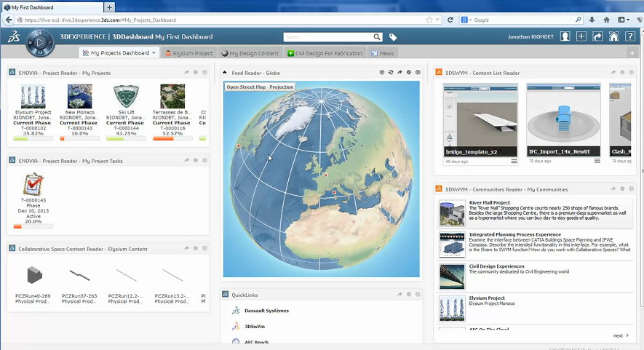Screen dimensions: 644x350
Task: Click the share arrow icon in header
Action: pos(597,36)
